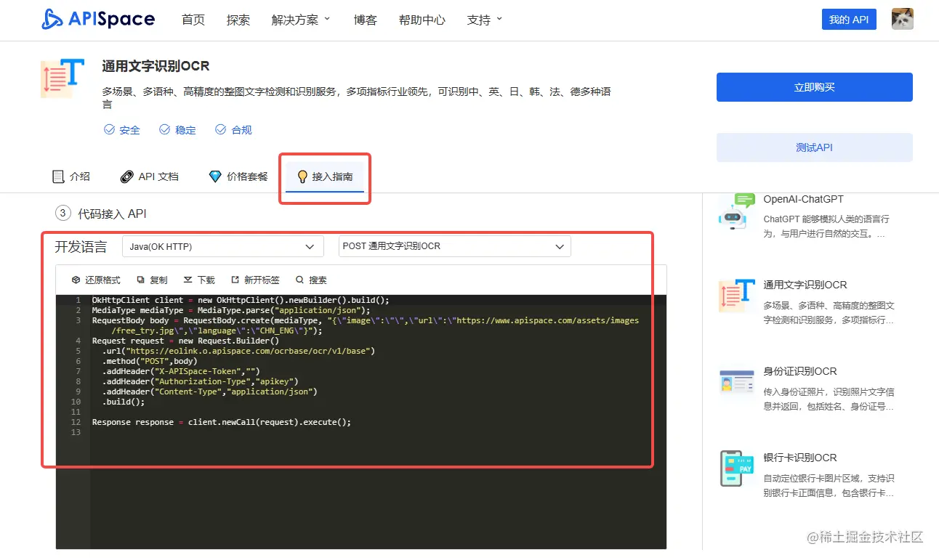Switch to the 介绍 tab
Viewport: 939px width, 560px height.
click(71, 176)
